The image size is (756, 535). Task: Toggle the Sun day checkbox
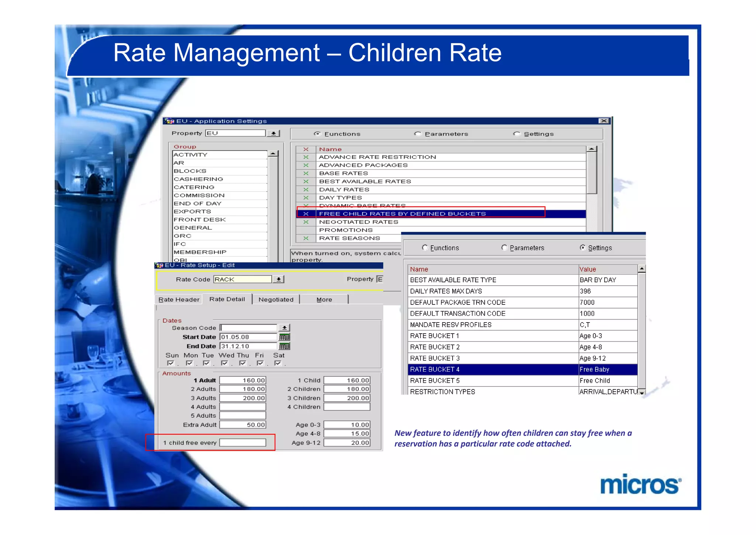(x=170, y=363)
